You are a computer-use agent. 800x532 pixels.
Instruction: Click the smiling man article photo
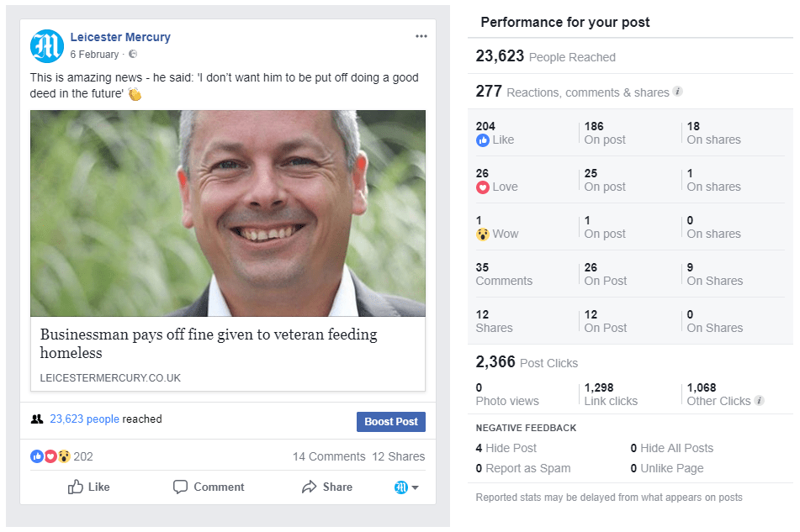click(x=228, y=213)
